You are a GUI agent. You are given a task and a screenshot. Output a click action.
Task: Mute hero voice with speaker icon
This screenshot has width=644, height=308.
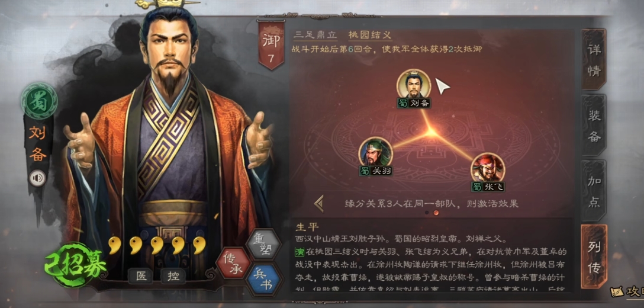[x=38, y=178]
